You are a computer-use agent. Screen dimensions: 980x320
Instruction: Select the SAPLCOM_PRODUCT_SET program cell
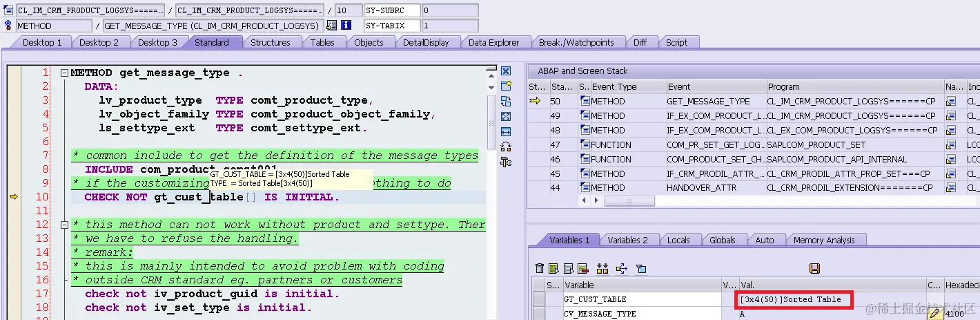point(855,145)
